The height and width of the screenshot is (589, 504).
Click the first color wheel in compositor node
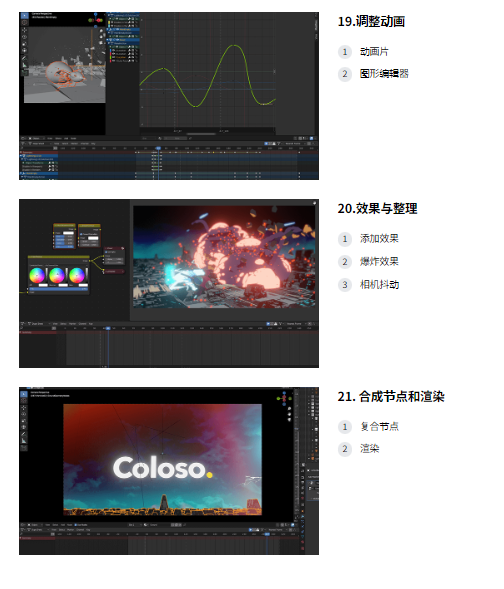37,275
